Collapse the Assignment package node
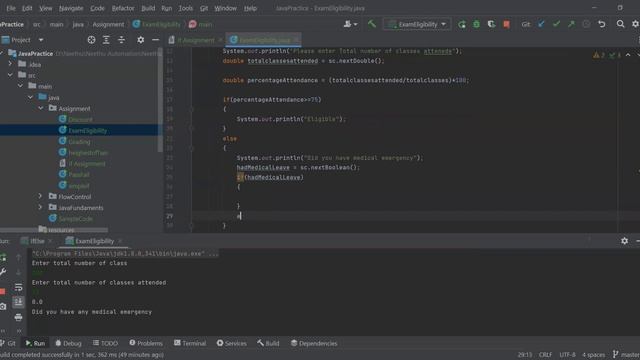 pyautogui.click(x=41, y=108)
